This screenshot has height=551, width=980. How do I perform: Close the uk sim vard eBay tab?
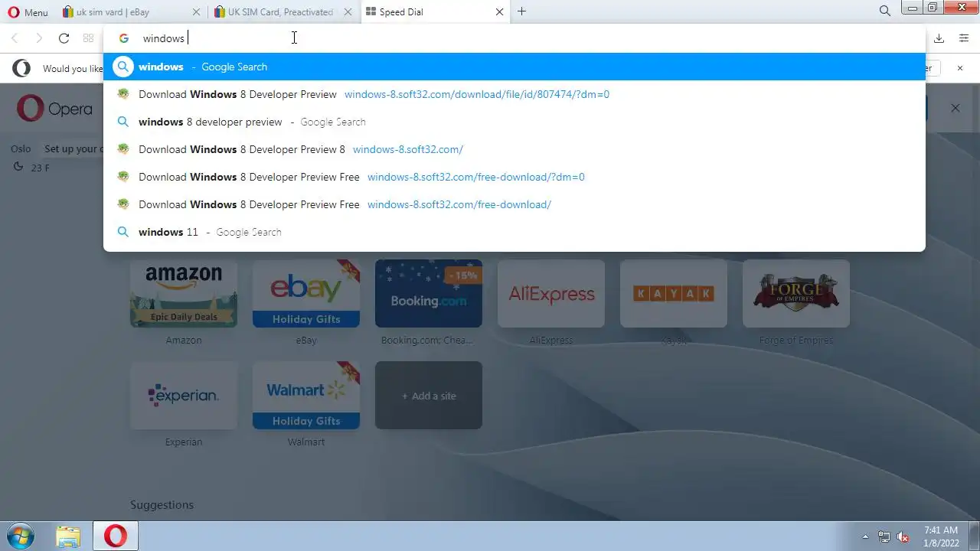196,11
